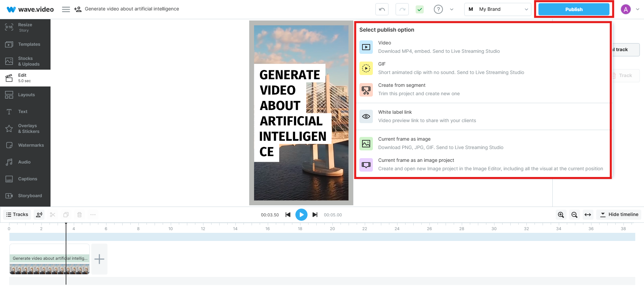Select the White label link option
Viewport: 644px width, 286px height.
click(483, 116)
